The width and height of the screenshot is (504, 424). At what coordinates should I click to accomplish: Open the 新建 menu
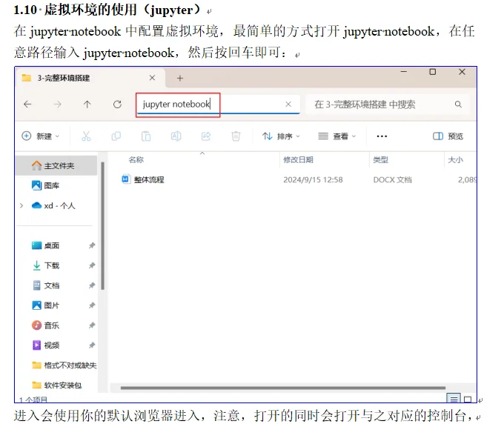coord(41,136)
